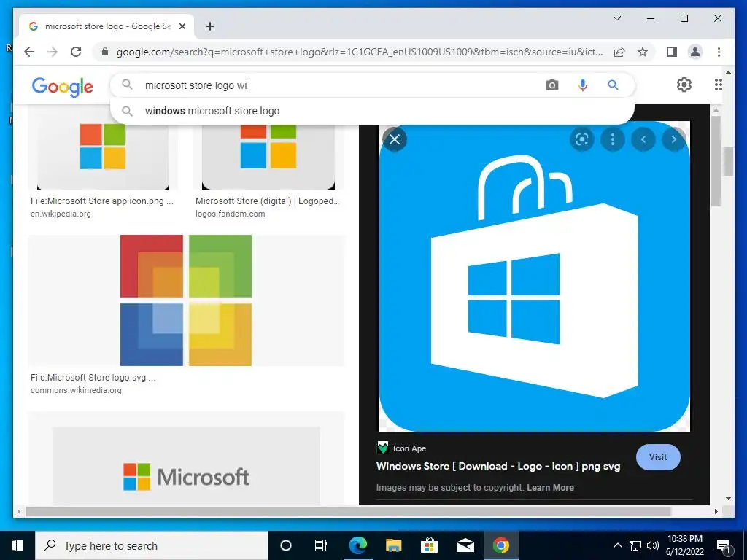
Task: Open Google apps grid
Action: [718, 85]
